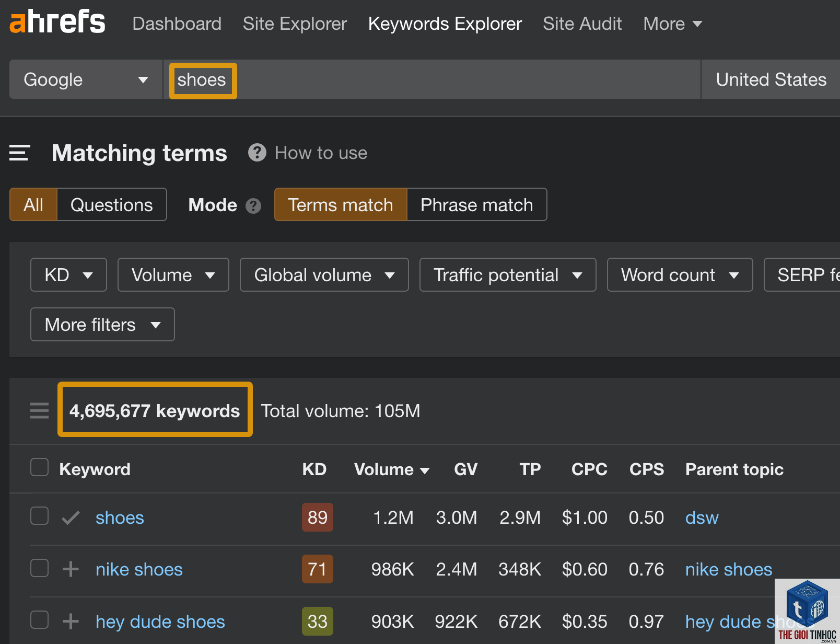Sort by the Volume column header
840x644 pixels.
(x=392, y=469)
